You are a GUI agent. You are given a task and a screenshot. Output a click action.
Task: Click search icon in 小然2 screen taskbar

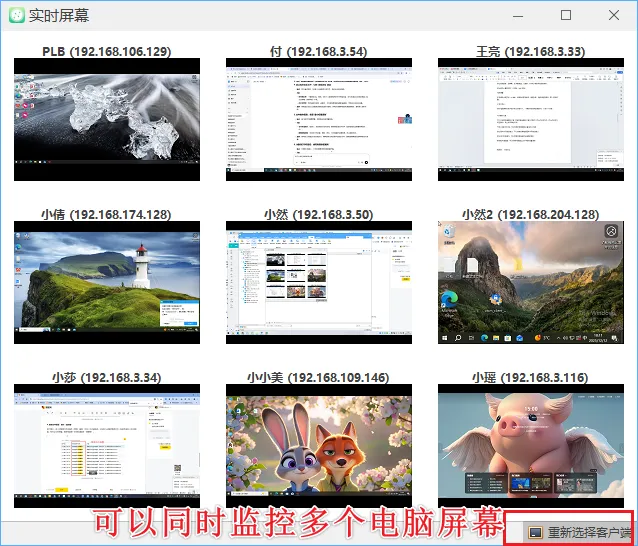[x=458, y=338]
